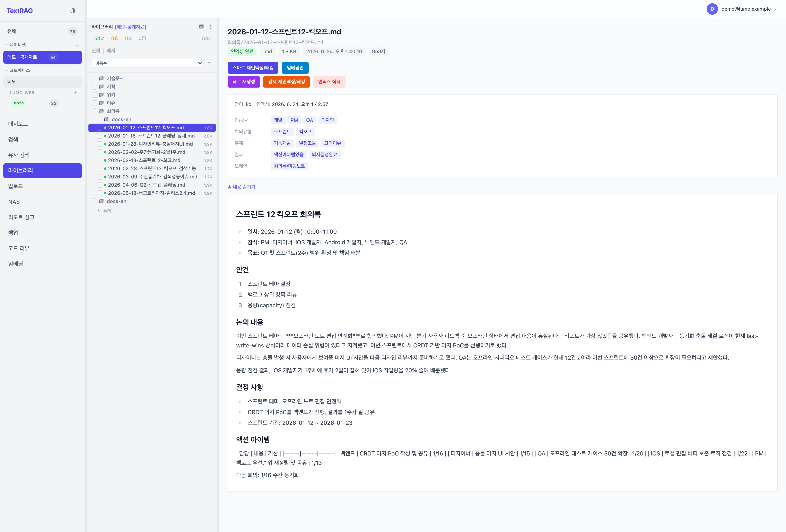Click the 0 partial status filter

[x=115, y=38]
